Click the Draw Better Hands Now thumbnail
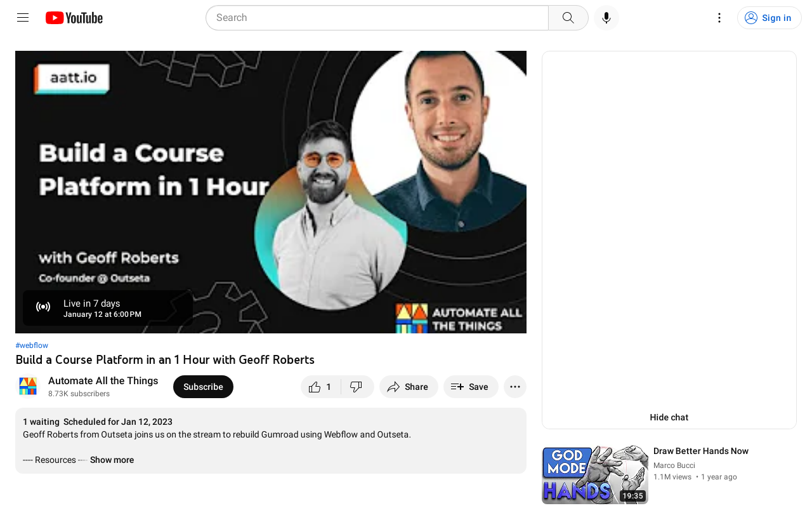This screenshot has height=508, width=812. point(595,474)
